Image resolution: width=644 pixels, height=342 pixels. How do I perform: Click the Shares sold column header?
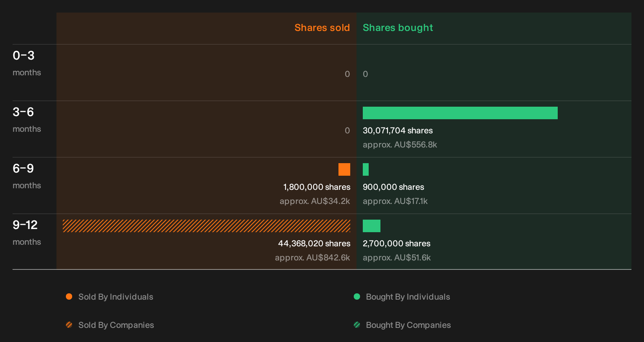click(x=322, y=28)
